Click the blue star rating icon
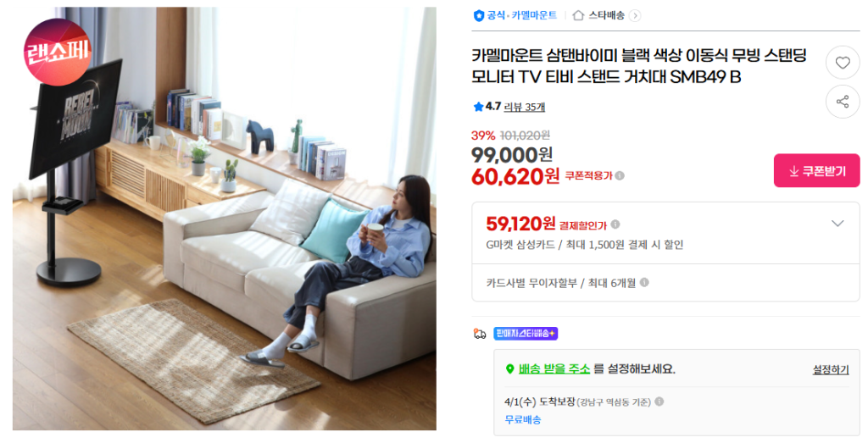The image size is (868, 443). [478, 107]
